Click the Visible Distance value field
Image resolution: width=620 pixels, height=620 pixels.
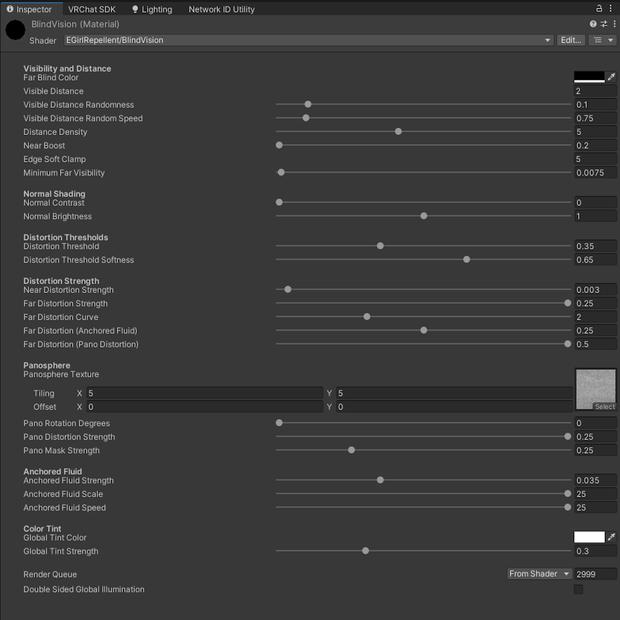(595, 91)
